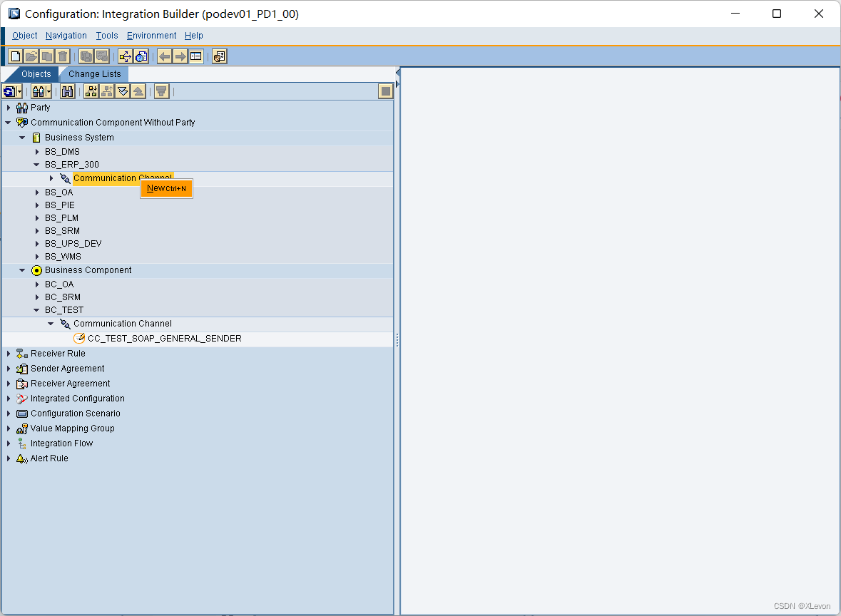This screenshot has height=616, width=841.
Task: Open the Object menu
Action: (x=25, y=36)
